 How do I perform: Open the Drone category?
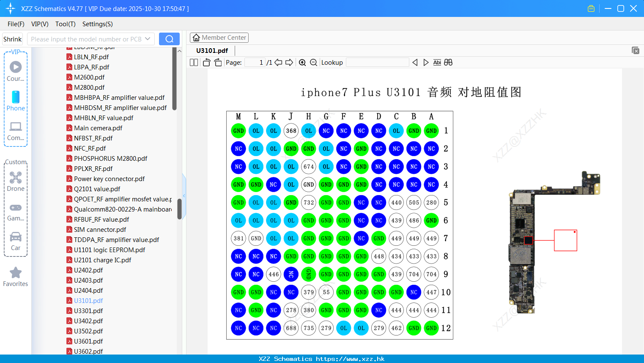click(x=16, y=181)
